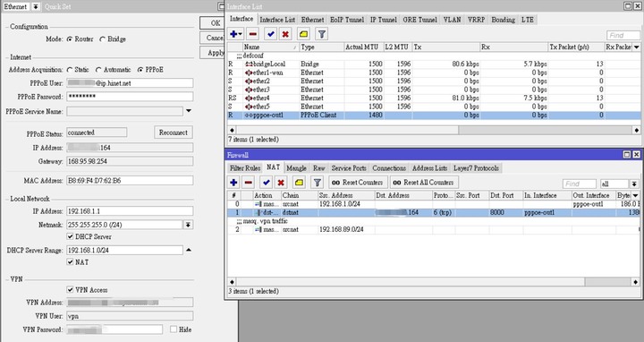Switch to Ethernet tab in Interface List
This screenshot has height=342, width=644.
tap(312, 20)
